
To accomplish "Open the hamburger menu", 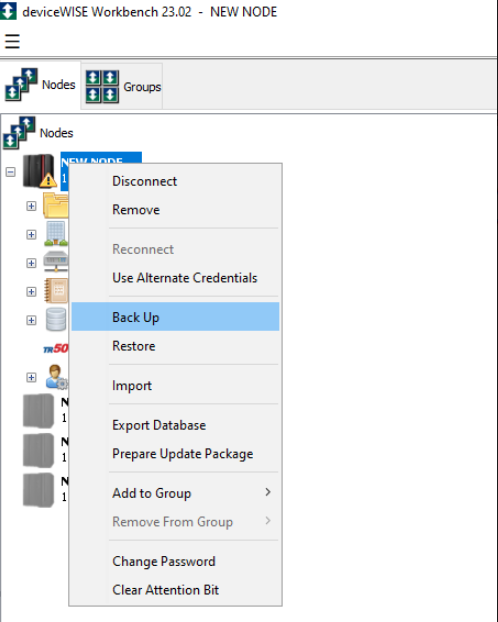I will pos(12,41).
